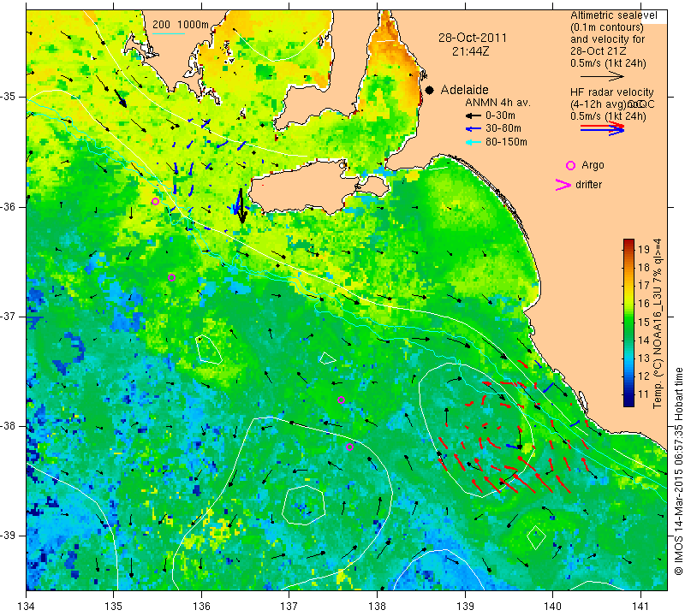
Task: Click the black Adelaide city dot
Action: point(430,90)
